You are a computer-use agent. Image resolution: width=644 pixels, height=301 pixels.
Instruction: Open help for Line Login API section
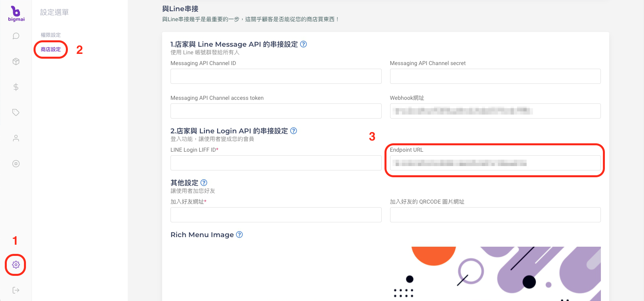pos(293,131)
